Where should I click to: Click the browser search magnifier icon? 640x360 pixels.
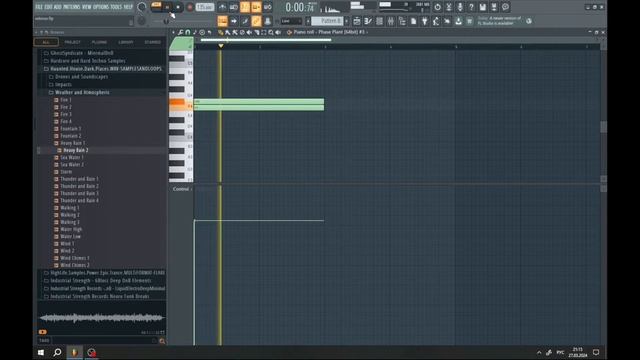(x=162, y=341)
